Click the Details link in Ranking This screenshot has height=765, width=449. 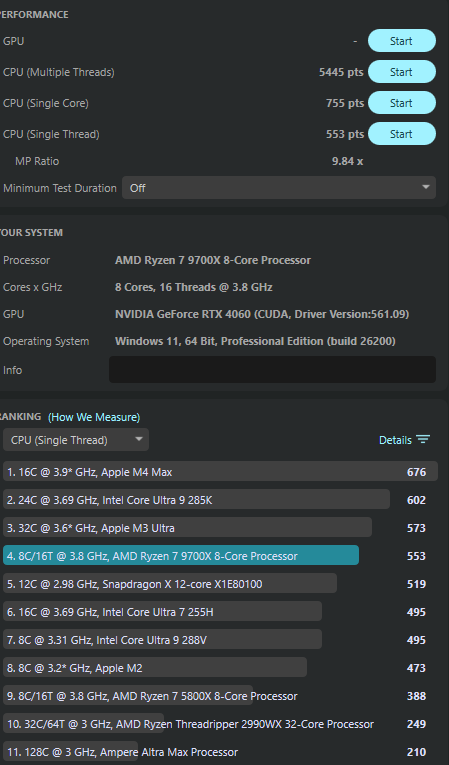[395, 440]
